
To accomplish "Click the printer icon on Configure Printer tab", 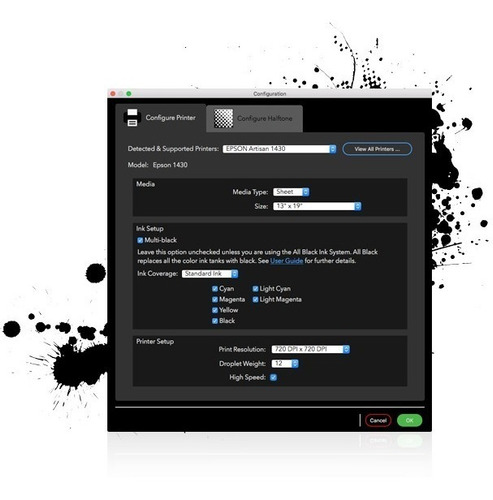I will (132, 118).
